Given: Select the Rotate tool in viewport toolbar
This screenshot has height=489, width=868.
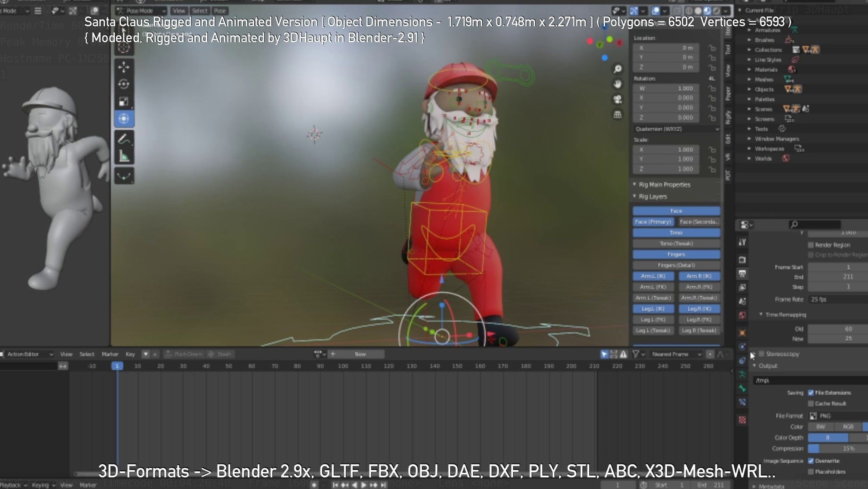Looking at the screenshot, I should tap(124, 84).
